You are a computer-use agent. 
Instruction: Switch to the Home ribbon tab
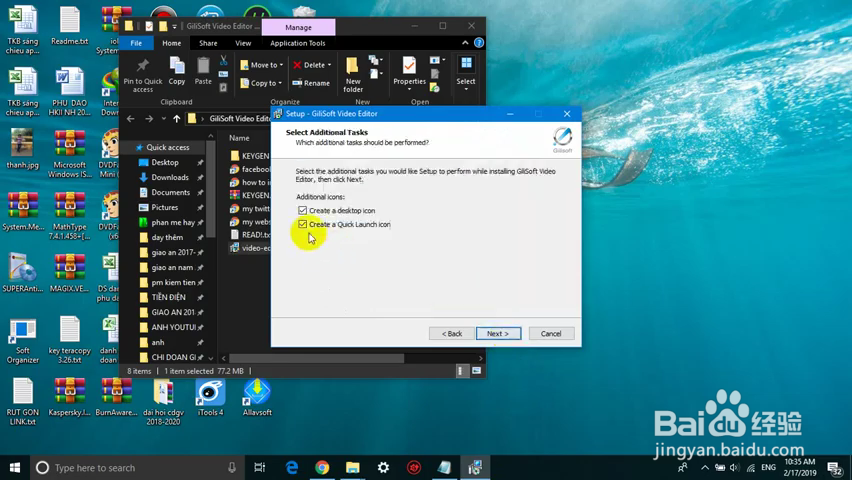[172, 43]
